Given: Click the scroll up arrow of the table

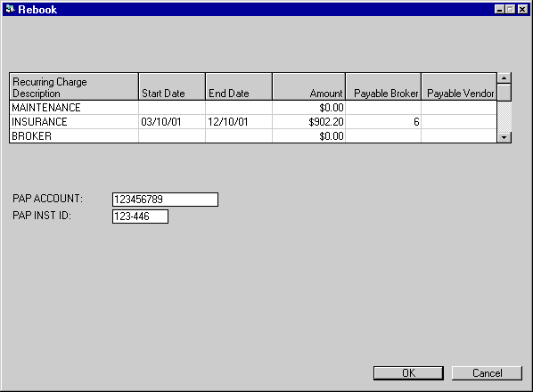Looking at the screenshot, I should (504, 78).
